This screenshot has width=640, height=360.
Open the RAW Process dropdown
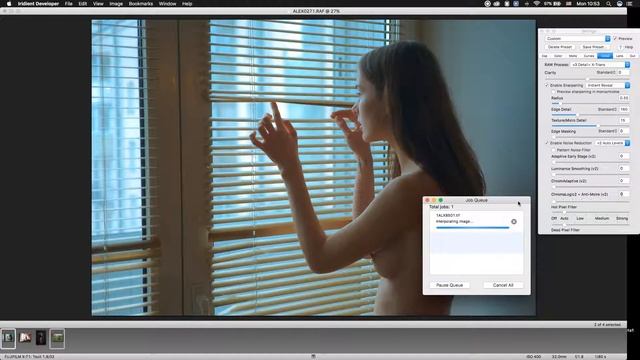click(600, 64)
